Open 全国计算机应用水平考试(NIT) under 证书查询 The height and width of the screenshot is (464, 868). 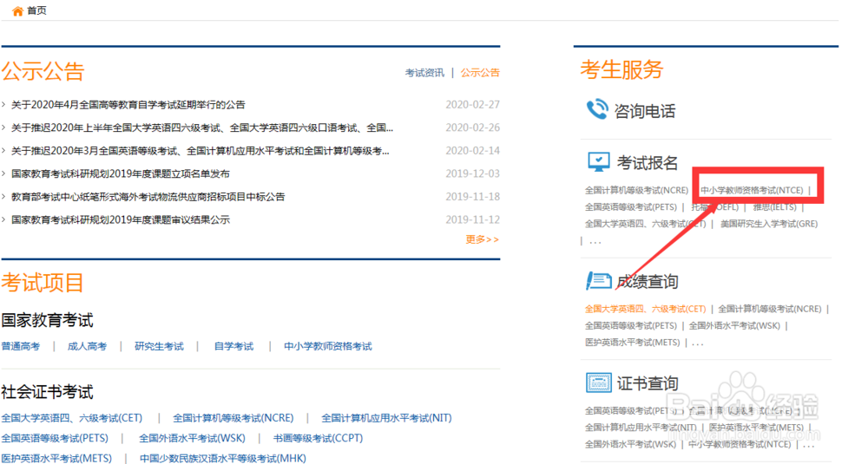click(641, 427)
